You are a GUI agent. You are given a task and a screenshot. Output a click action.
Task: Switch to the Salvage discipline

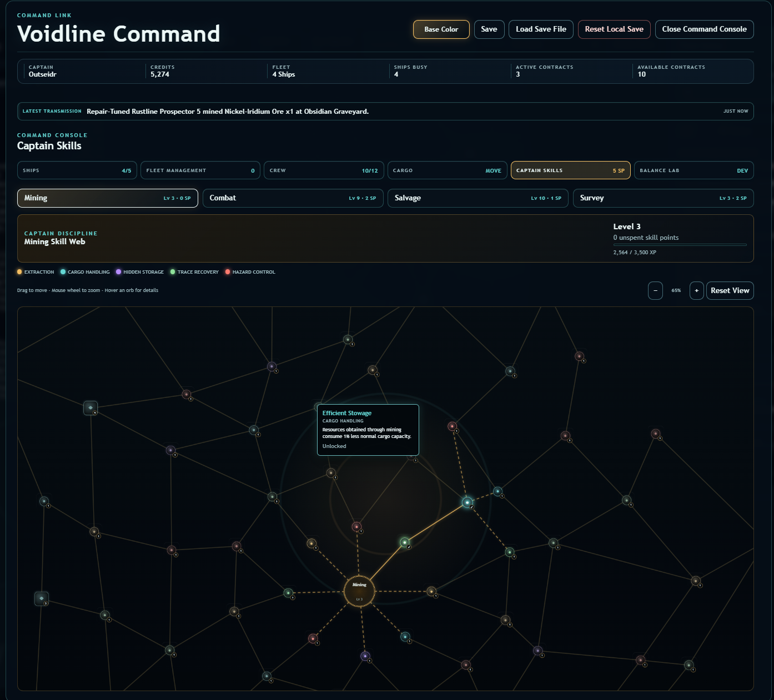coord(478,198)
